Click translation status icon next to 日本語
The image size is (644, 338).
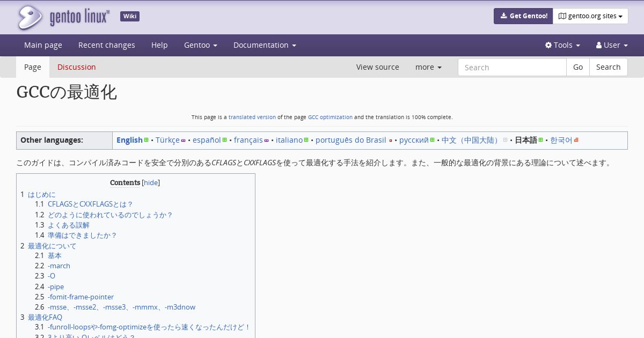click(541, 140)
